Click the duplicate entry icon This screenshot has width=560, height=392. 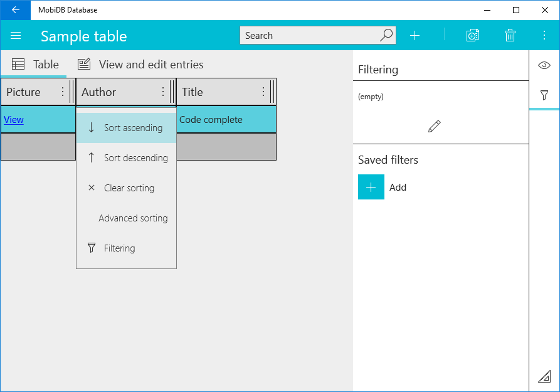click(472, 35)
